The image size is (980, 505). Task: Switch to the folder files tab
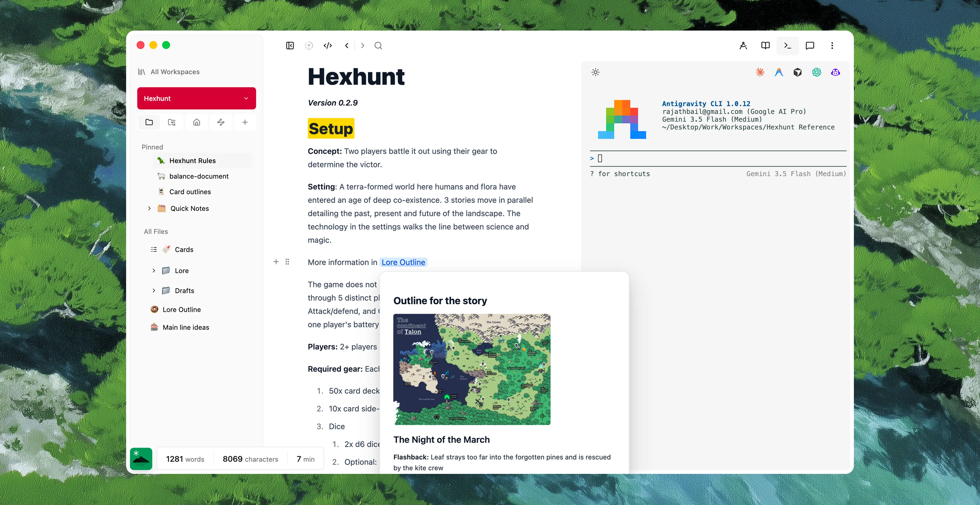click(149, 122)
